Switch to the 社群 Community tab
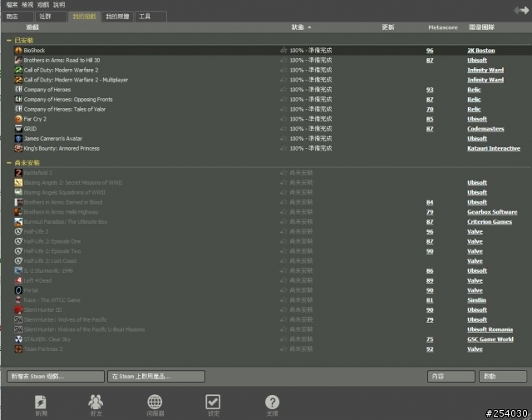Screen dimensions: 532x420 pos(52,17)
